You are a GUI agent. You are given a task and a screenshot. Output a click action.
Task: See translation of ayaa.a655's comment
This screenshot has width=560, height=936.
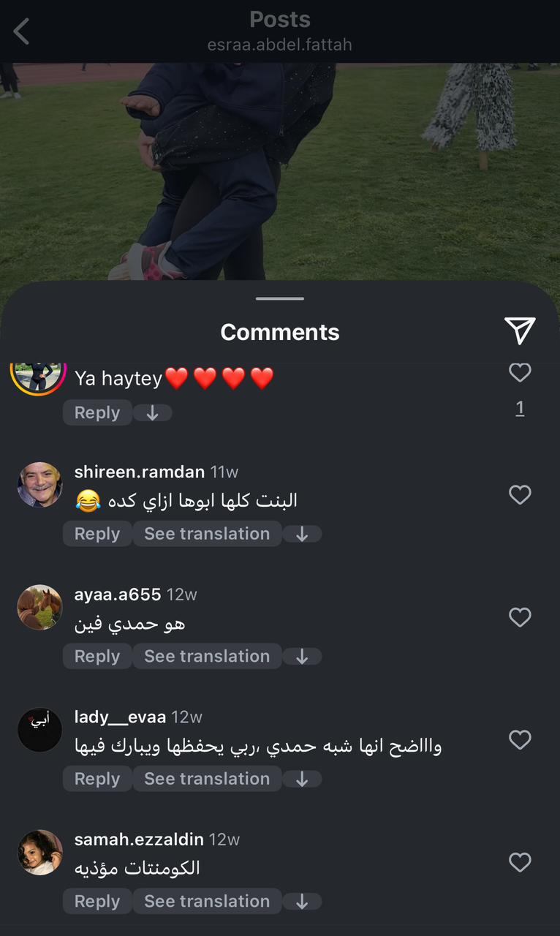pos(207,657)
